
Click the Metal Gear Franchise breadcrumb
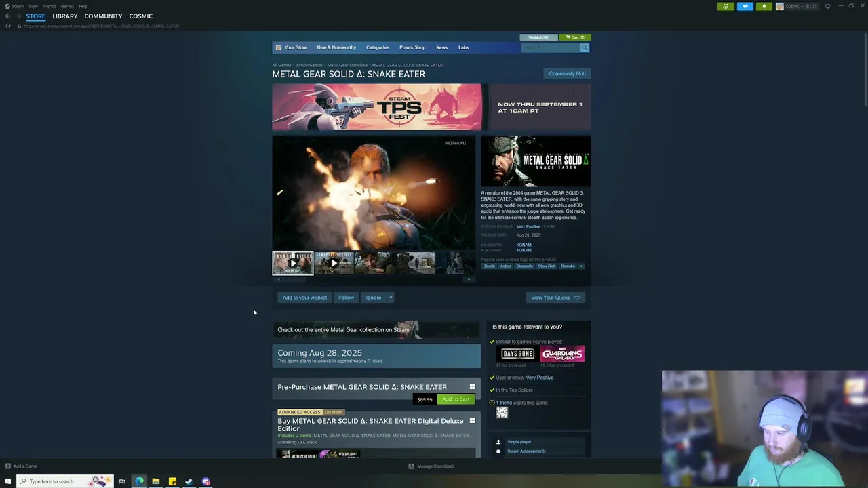347,65
